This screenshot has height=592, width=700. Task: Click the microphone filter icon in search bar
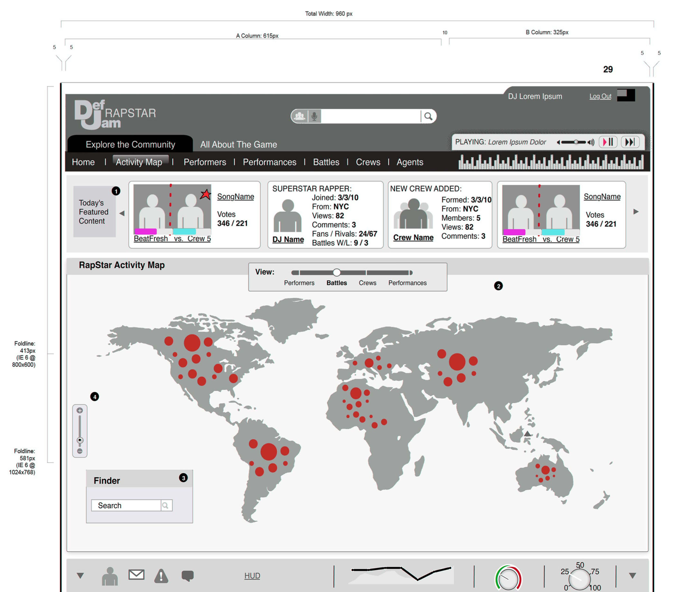click(x=314, y=116)
